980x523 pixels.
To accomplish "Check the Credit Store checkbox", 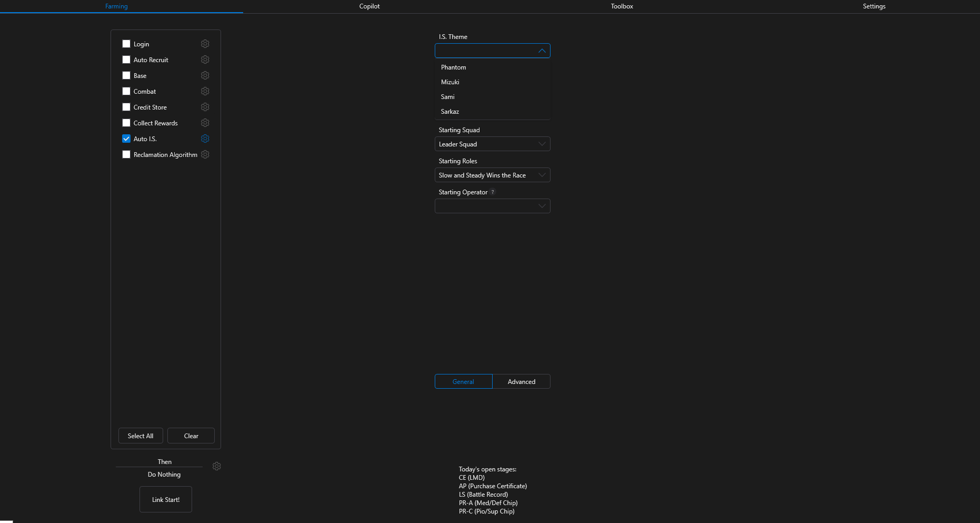I will [x=126, y=107].
